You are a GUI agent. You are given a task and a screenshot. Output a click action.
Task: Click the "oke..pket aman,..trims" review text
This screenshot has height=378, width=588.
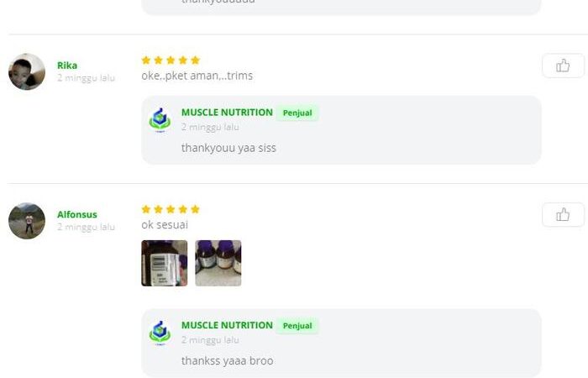click(197, 76)
